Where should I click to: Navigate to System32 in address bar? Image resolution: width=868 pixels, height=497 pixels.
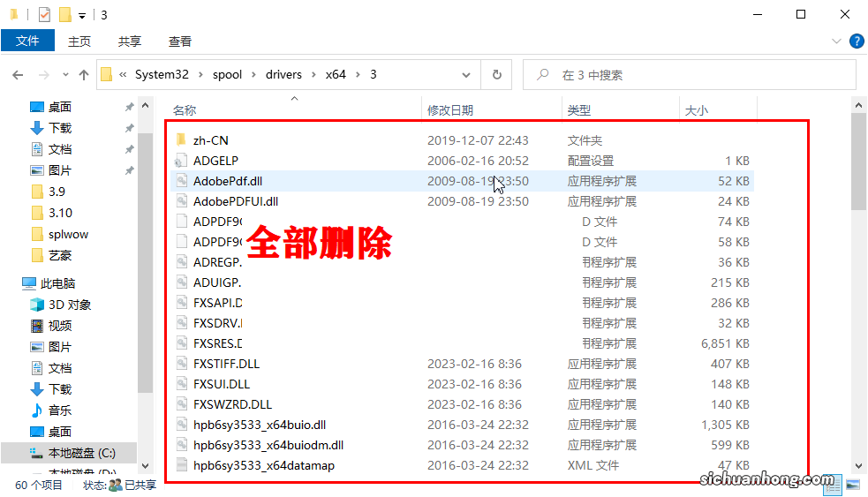pos(162,74)
